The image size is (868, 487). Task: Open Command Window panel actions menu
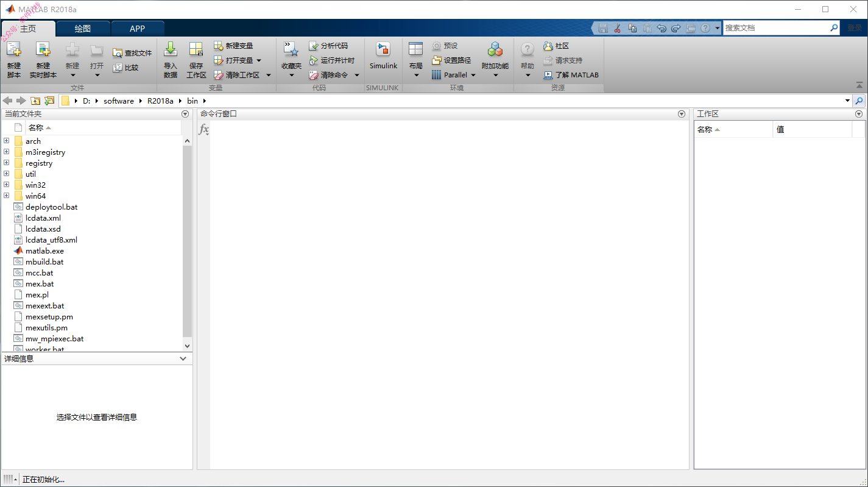(x=682, y=114)
